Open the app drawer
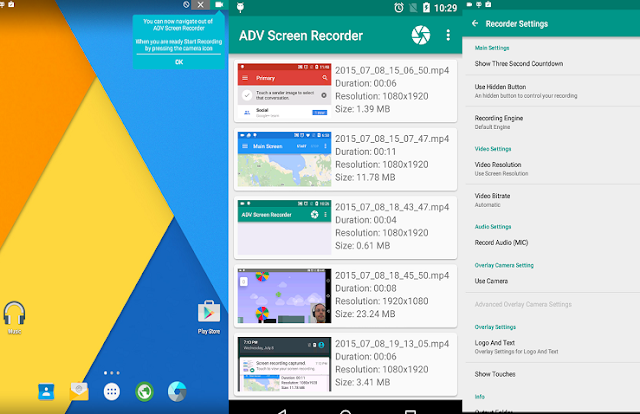Screen dimensions: 640x414 click(x=111, y=392)
